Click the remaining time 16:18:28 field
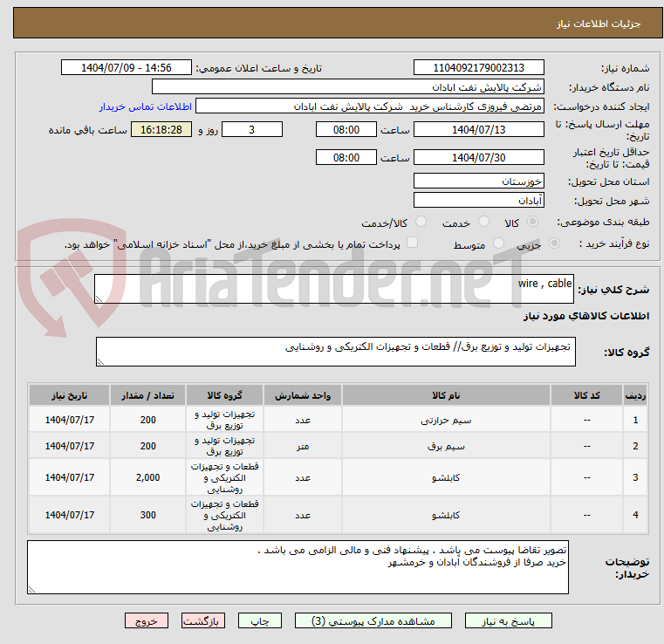The height and width of the screenshot is (644, 664). click(x=161, y=129)
